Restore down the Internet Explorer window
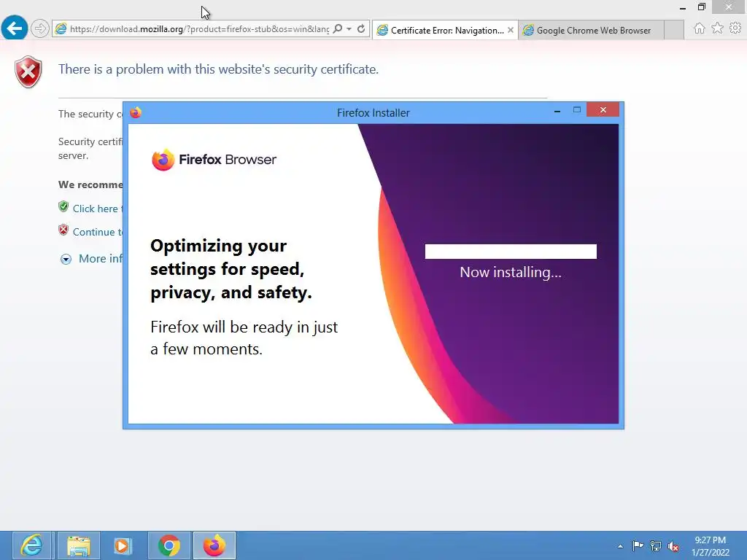This screenshot has height=560, width=747. point(701,7)
